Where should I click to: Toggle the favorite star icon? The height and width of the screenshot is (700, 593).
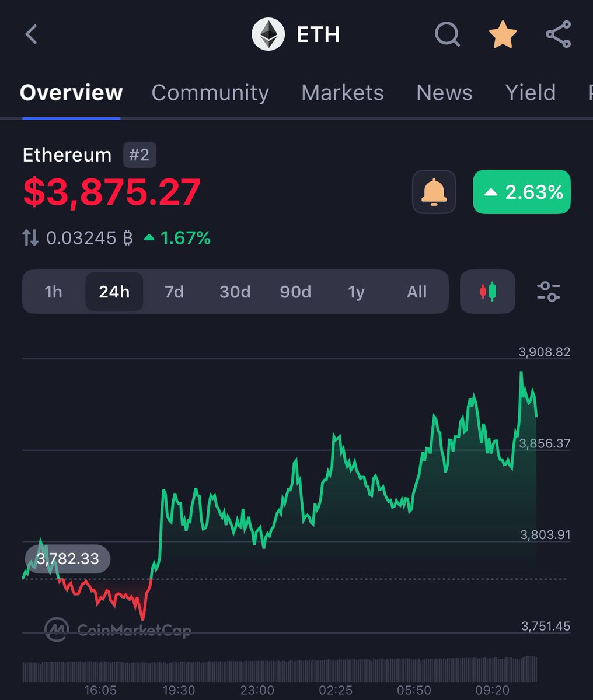click(503, 35)
